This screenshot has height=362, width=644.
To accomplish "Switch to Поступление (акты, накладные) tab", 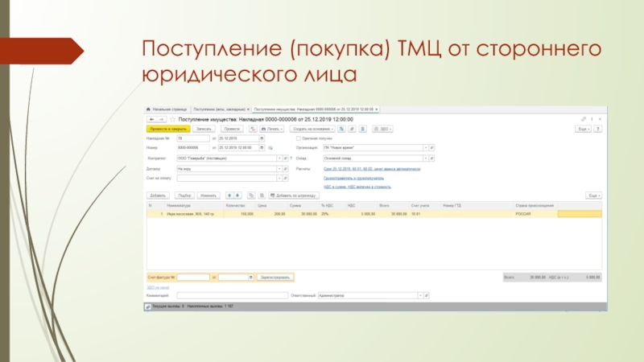I will point(220,108).
